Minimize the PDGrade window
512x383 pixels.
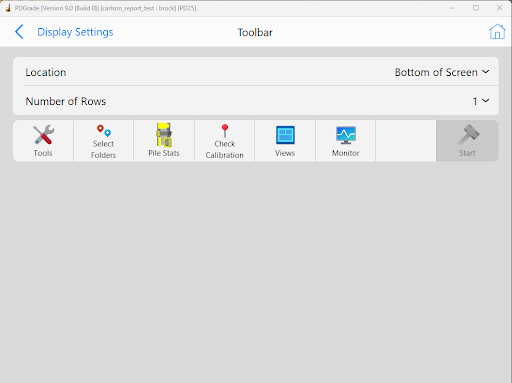click(452, 8)
